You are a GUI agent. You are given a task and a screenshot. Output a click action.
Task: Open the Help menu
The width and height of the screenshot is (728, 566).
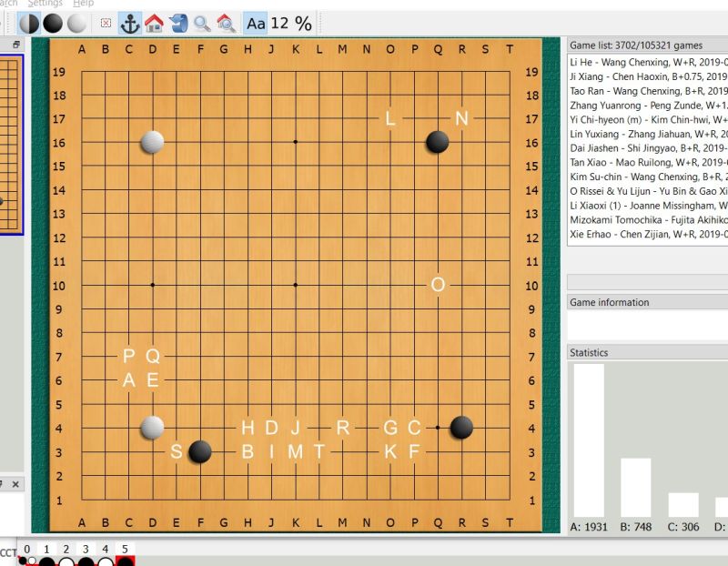[x=83, y=4]
